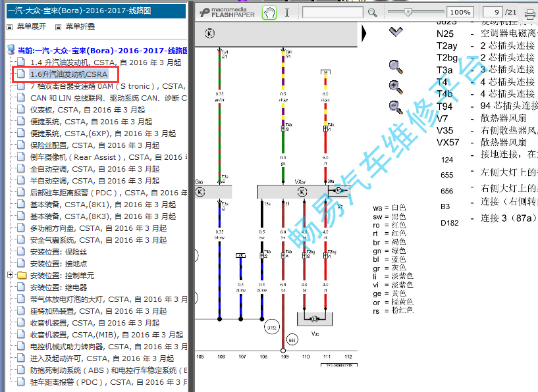Click the computer icon beside 当前 root node
The width and height of the screenshot is (538, 392).
pos(11,50)
